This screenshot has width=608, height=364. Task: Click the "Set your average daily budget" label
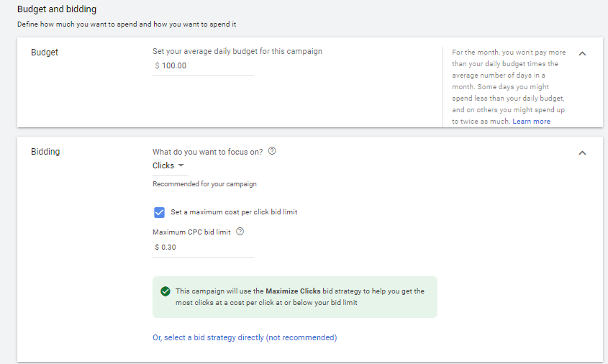pos(237,51)
